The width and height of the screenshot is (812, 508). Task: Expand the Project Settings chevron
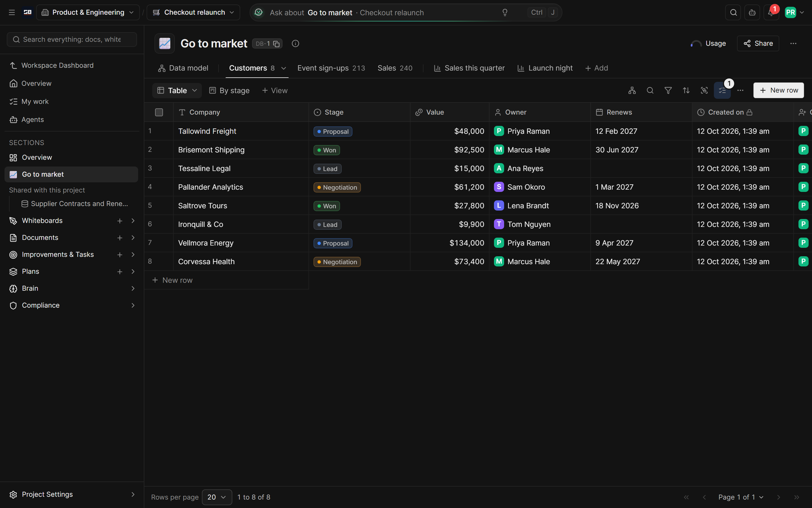pos(133,494)
